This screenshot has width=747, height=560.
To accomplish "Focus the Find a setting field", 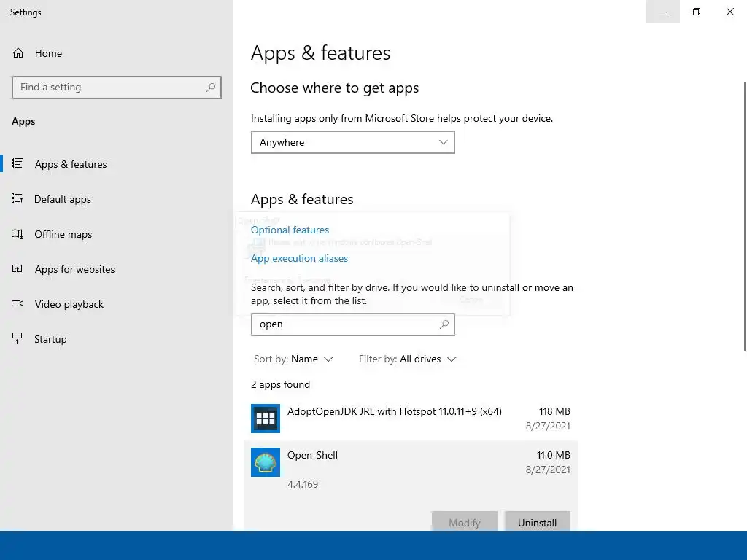I will point(117,87).
